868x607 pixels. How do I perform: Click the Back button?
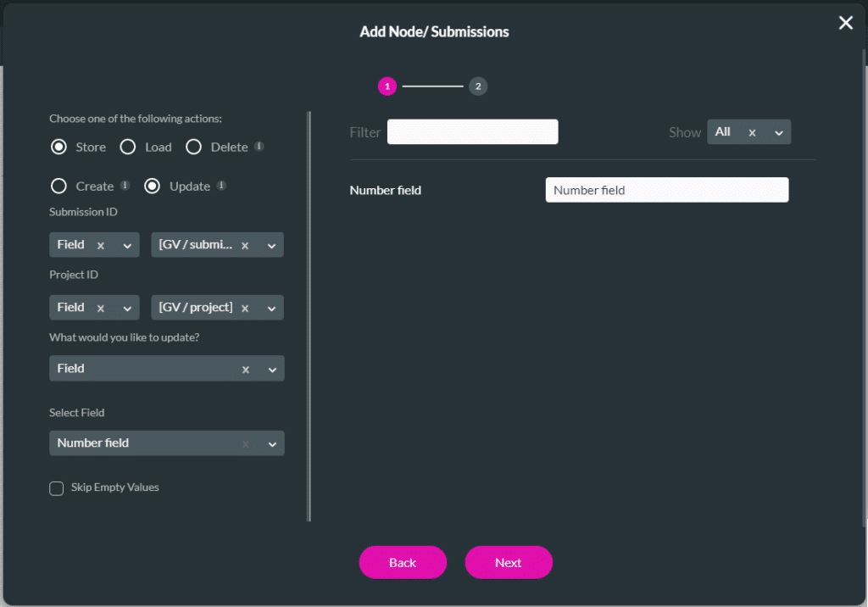point(403,563)
